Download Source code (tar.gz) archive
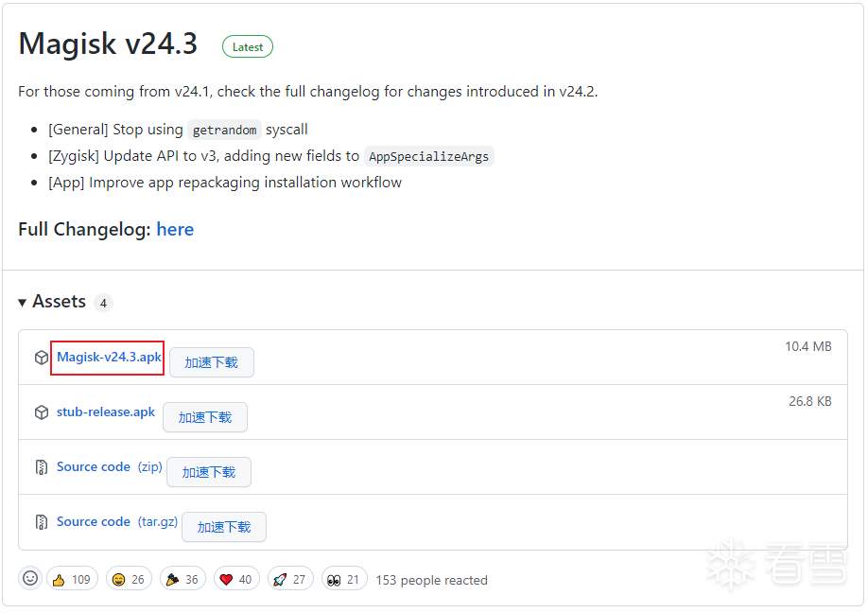 117,521
